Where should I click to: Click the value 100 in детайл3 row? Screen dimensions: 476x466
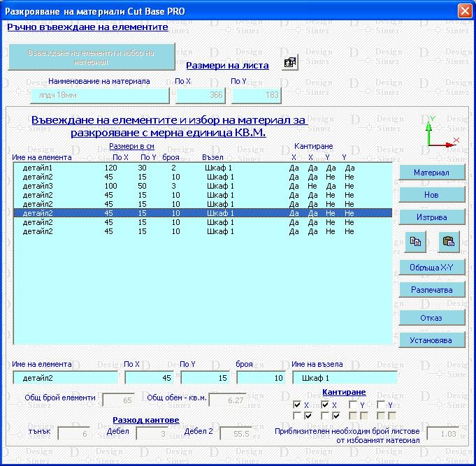tap(111, 186)
